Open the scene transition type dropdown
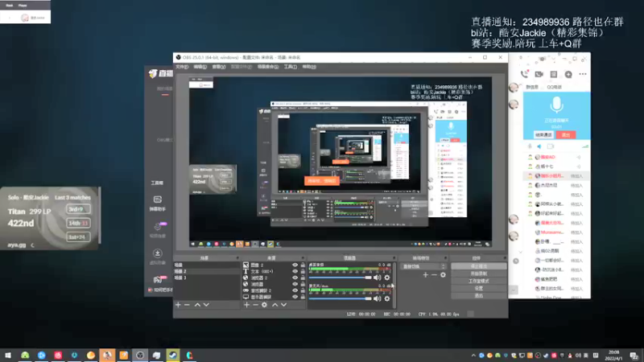 pos(423,266)
